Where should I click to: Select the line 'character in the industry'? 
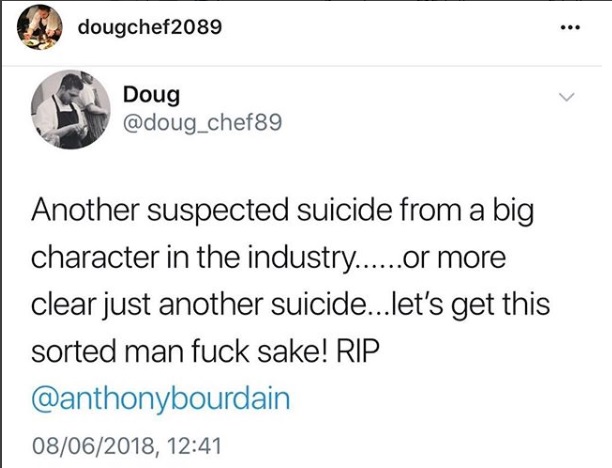coord(269,258)
